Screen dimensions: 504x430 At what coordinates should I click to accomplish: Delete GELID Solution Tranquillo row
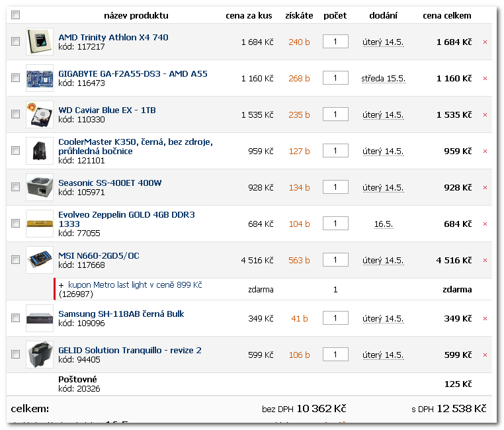[x=485, y=355]
